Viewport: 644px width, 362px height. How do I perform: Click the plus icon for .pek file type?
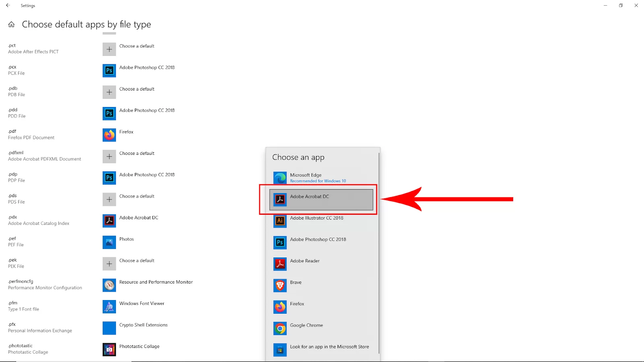click(109, 263)
